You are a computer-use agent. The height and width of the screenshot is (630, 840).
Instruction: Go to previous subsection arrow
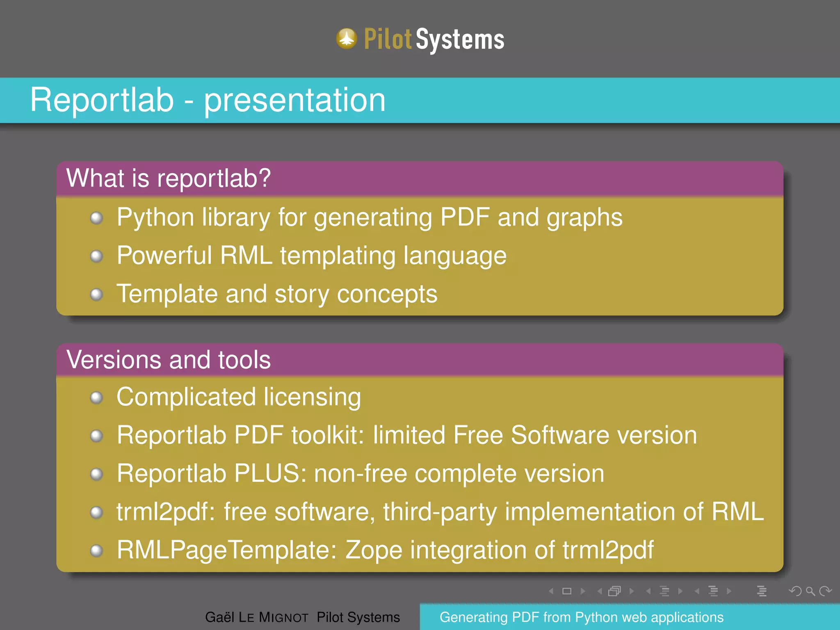click(648, 591)
